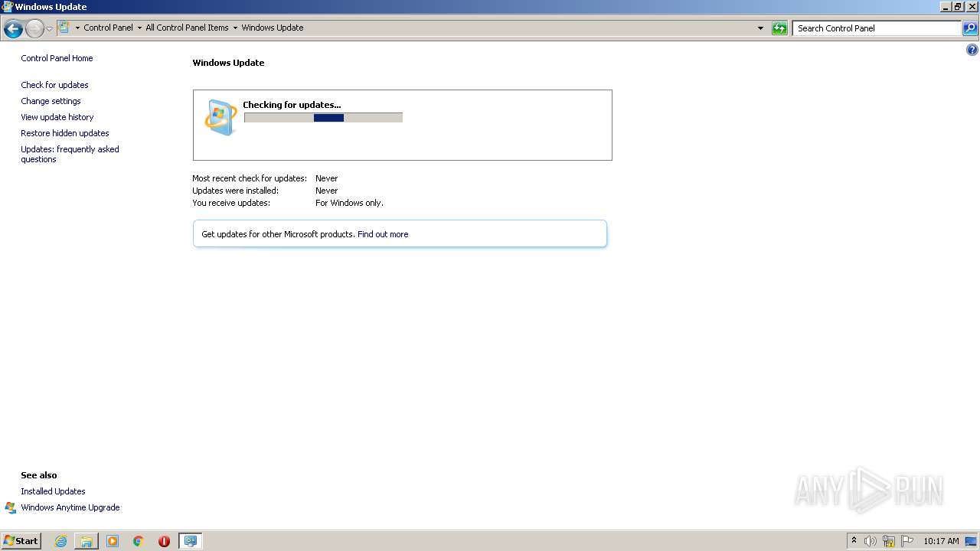Launch Internet Explorer from taskbar
The image size is (980, 551).
[60, 541]
